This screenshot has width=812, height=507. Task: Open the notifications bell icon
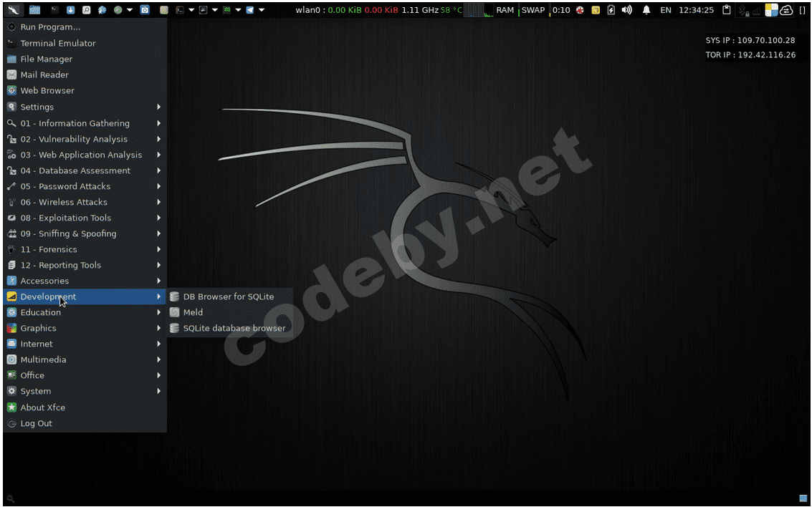(646, 10)
